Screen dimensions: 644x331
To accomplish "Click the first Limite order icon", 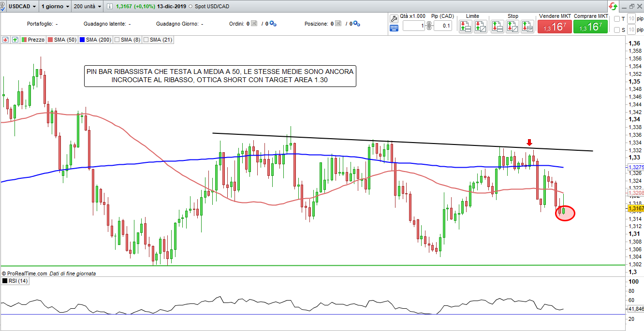I will point(466,27).
